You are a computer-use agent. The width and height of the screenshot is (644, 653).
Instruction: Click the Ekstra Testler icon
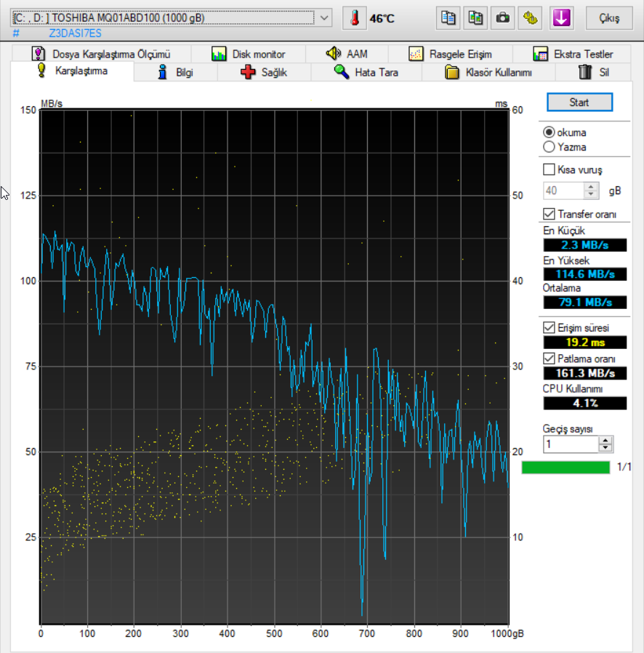[540, 54]
